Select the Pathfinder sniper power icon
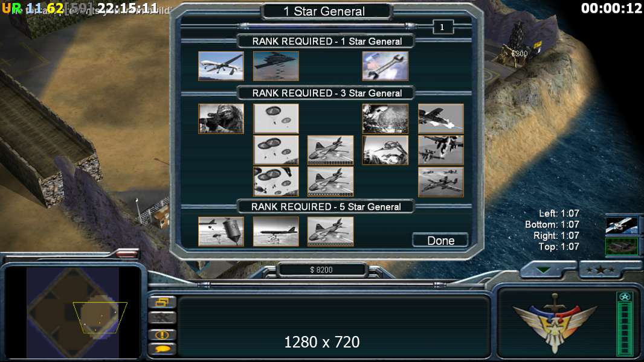This screenshot has height=362, width=644. coord(221,118)
